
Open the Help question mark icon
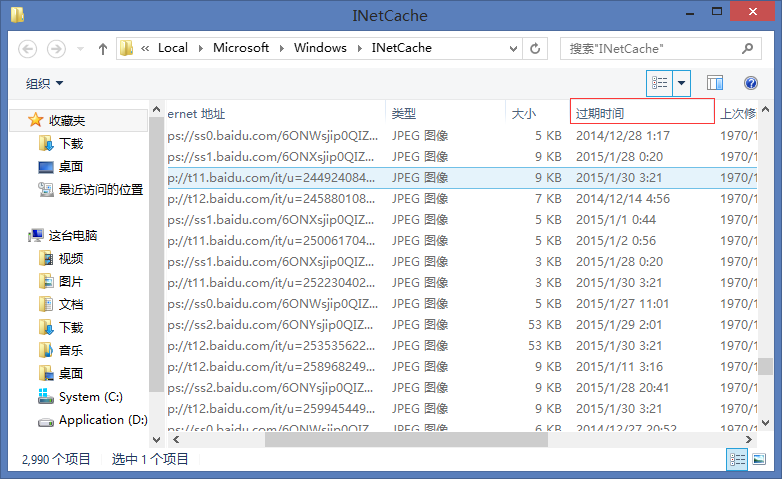tap(751, 83)
